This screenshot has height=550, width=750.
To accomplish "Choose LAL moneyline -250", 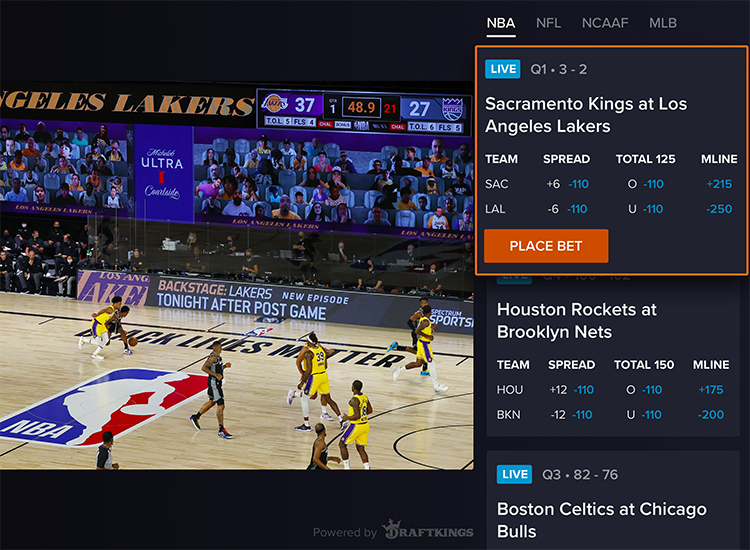I will coord(719,209).
